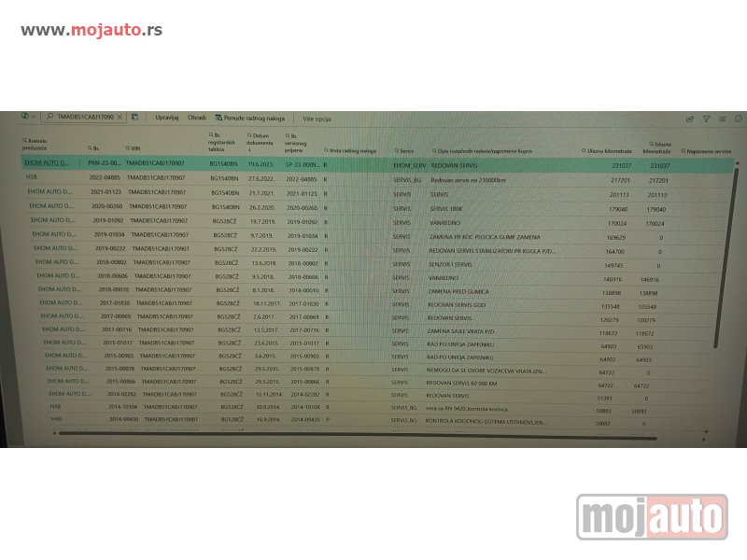This screenshot has height=560, width=747.
Task: Expand Više opcija menu
Action: tap(317, 119)
